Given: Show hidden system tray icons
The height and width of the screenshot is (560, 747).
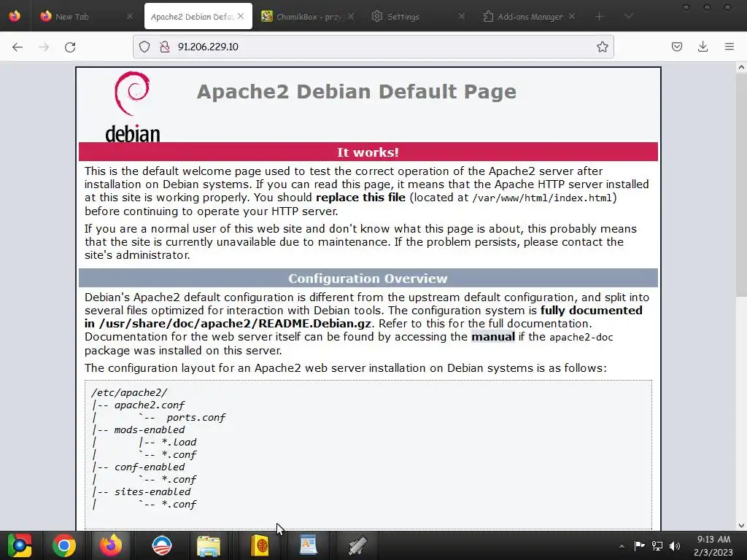Looking at the screenshot, I should [622, 546].
